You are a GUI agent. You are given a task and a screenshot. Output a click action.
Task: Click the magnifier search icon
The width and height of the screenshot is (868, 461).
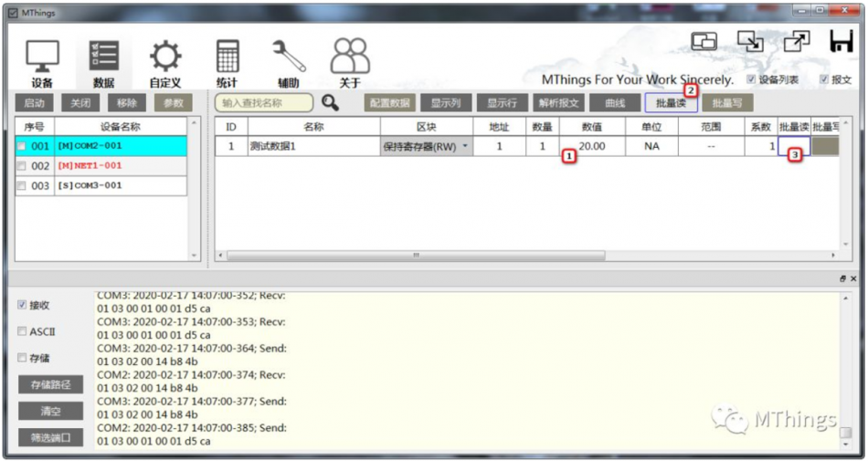coord(331,103)
